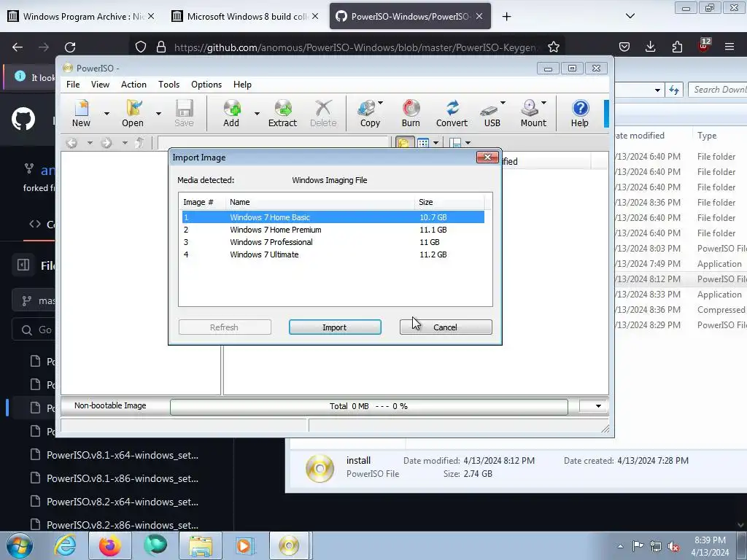Click the Add files toolbar icon
This screenshot has height=560, width=747.
231,113
